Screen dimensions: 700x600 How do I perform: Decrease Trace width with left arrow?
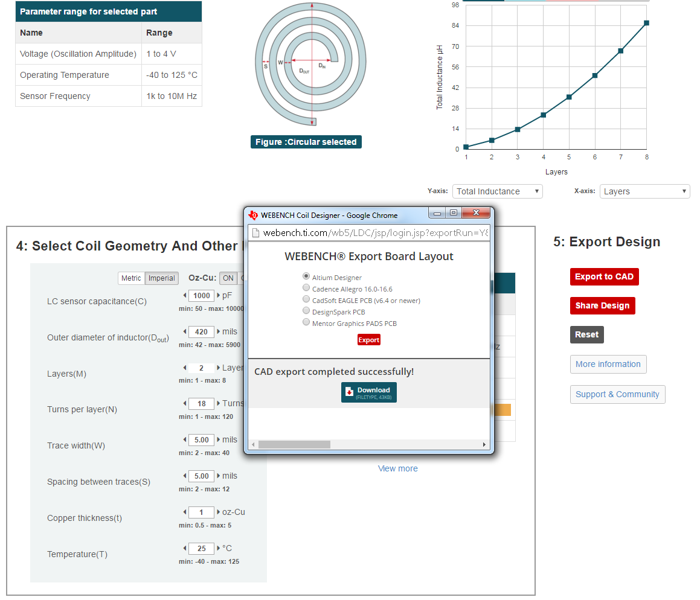point(185,439)
